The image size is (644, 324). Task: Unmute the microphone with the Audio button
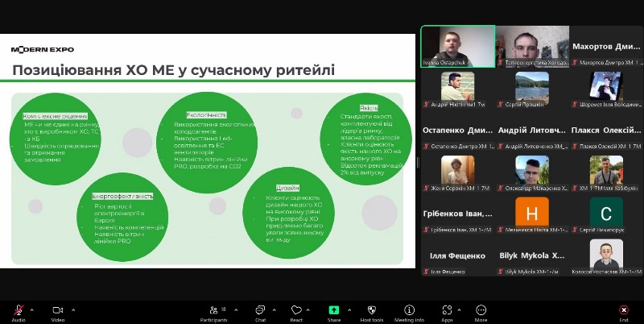[19, 310]
